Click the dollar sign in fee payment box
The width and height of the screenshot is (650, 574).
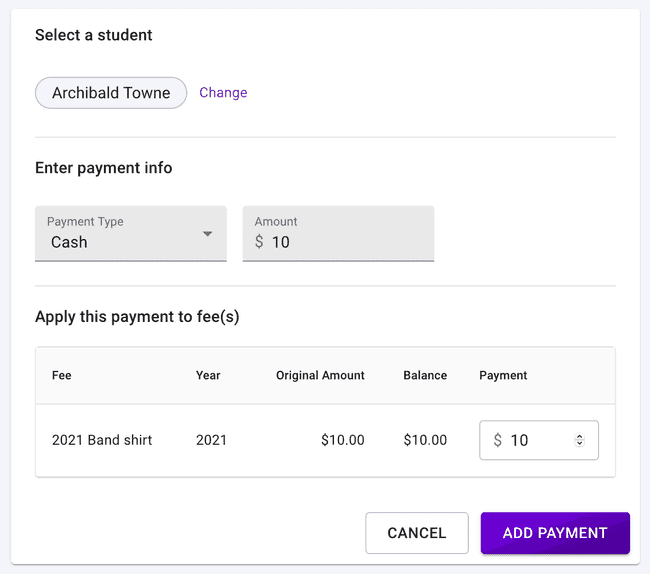pos(497,440)
